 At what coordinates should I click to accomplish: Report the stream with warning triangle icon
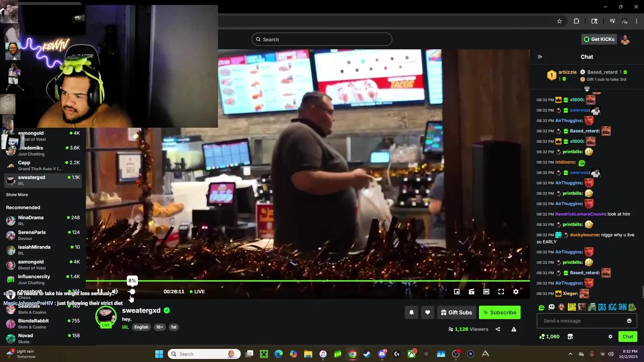[514, 329]
